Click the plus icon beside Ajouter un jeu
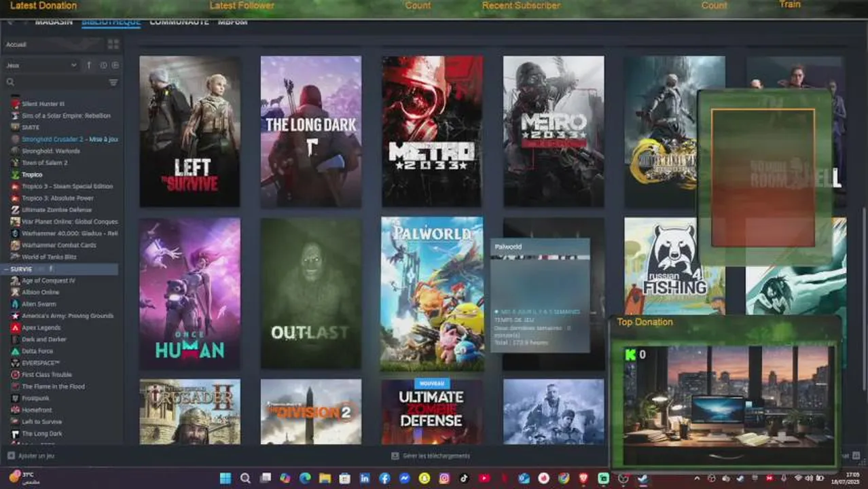868x489 pixels. pos(11,456)
